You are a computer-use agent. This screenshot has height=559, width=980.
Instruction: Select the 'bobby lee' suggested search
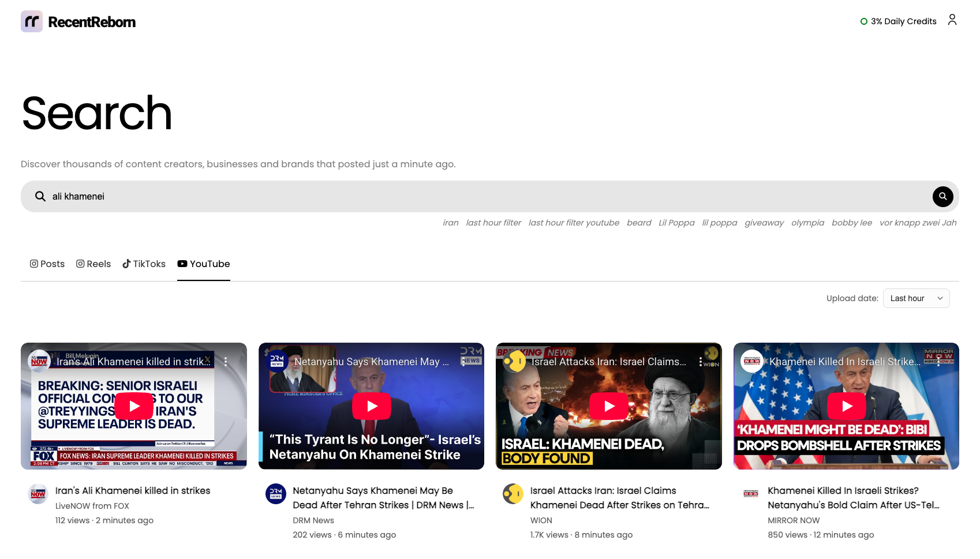tap(852, 223)
